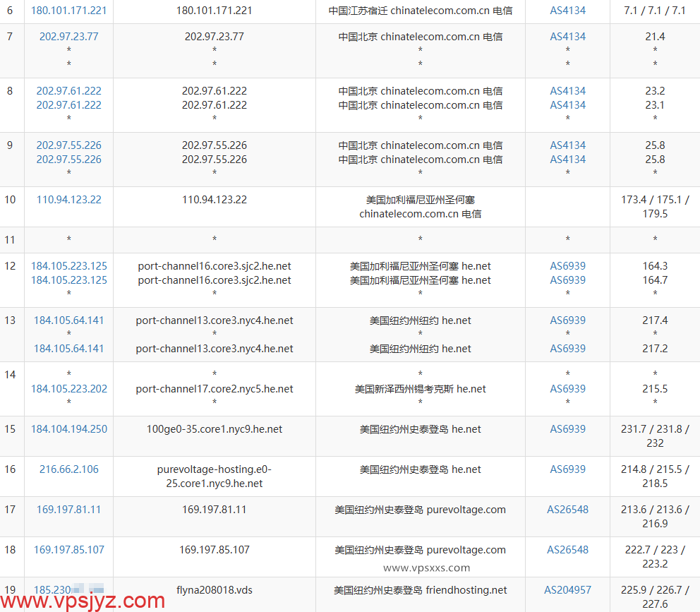Screen dimensions: 700x612
Task: Select the 21.4 latency value
Action: [x=655, y=36]
